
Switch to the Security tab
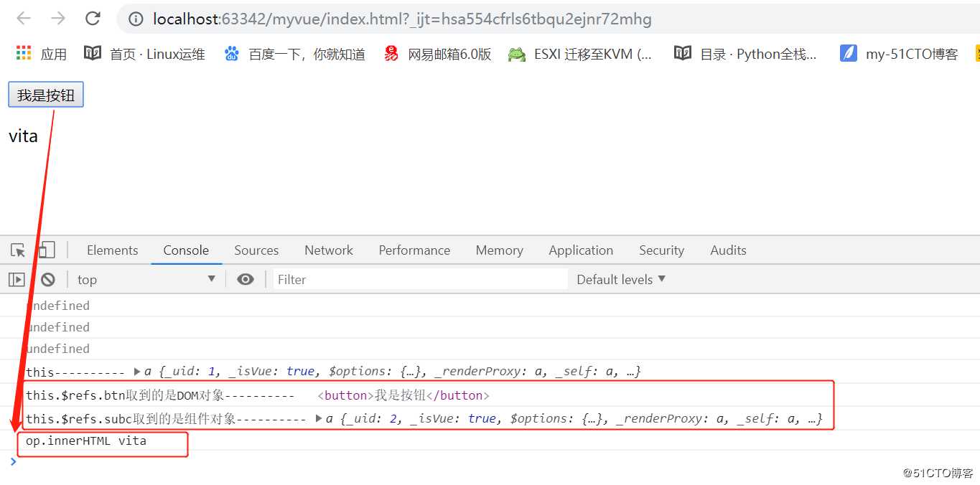tap(661, 250)
